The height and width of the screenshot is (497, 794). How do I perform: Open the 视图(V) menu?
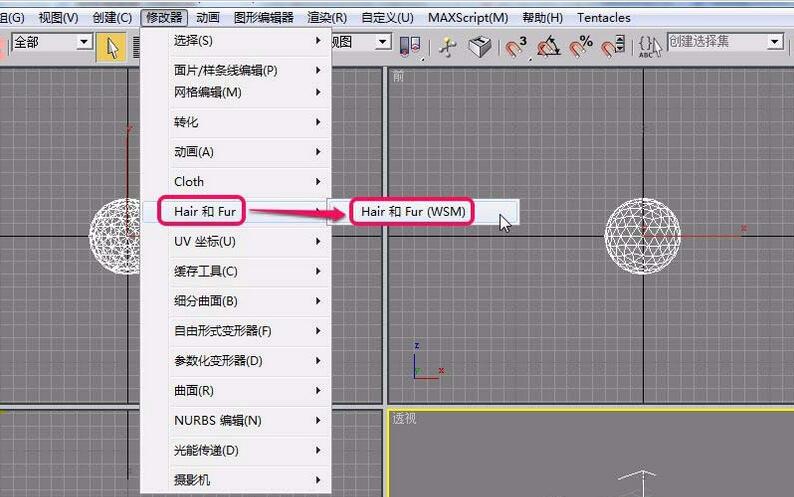[58, 18]
